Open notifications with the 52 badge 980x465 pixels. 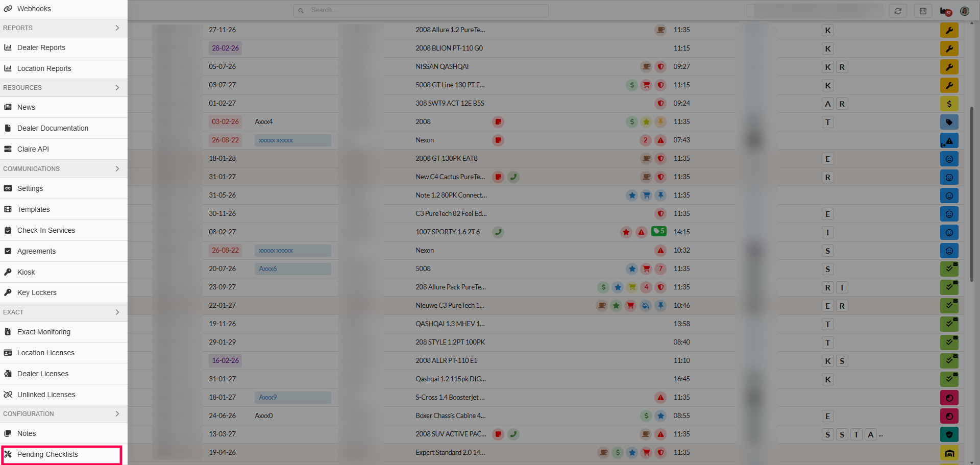coord(945,11)
